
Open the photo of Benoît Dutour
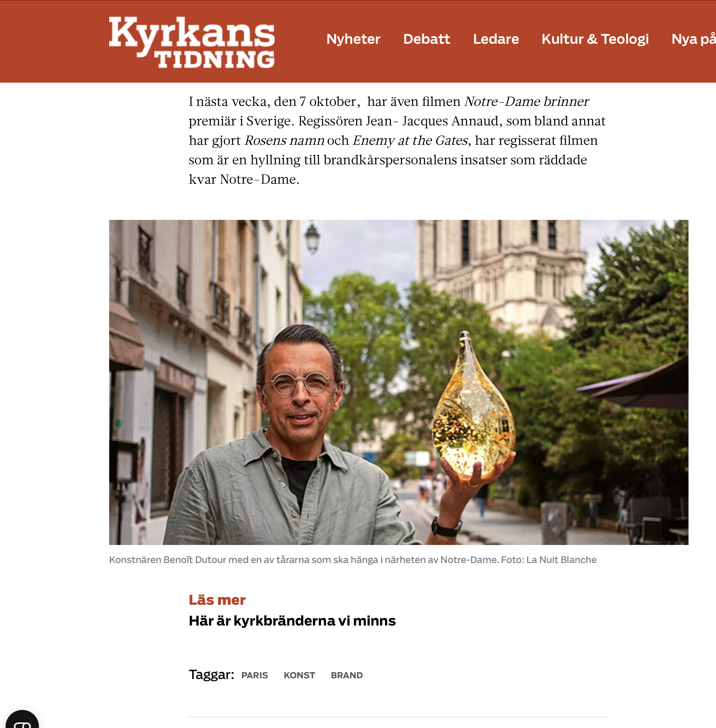[399, 382]
